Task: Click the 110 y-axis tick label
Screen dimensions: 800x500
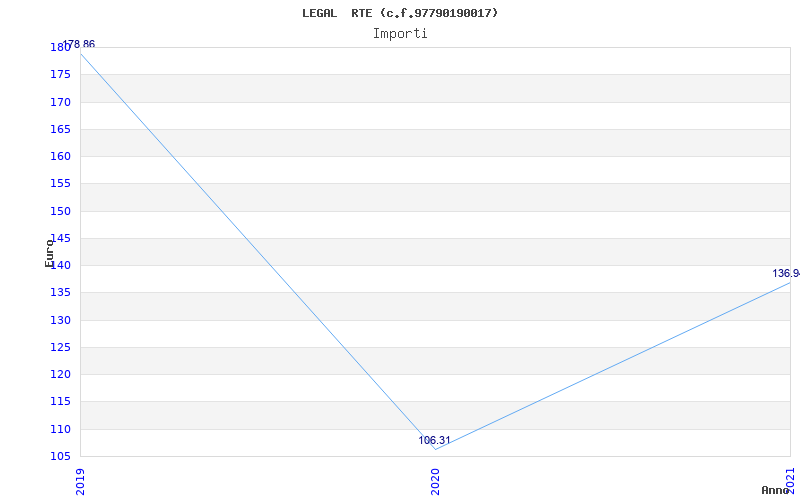Action: pyautogui.click(x=60, y=429)
